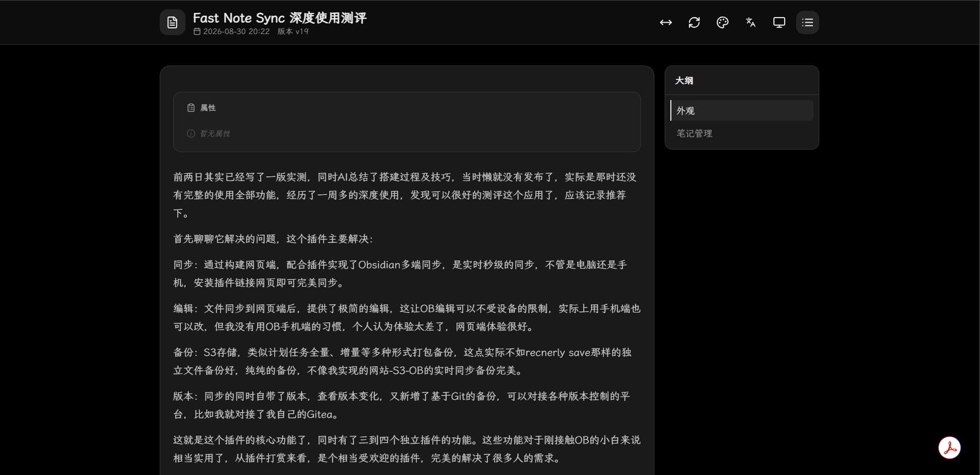The width and height of the screenshot is (980, 475).
Task: Click the timestamp 2026-08-30 20:22
Action: [236, 31]
